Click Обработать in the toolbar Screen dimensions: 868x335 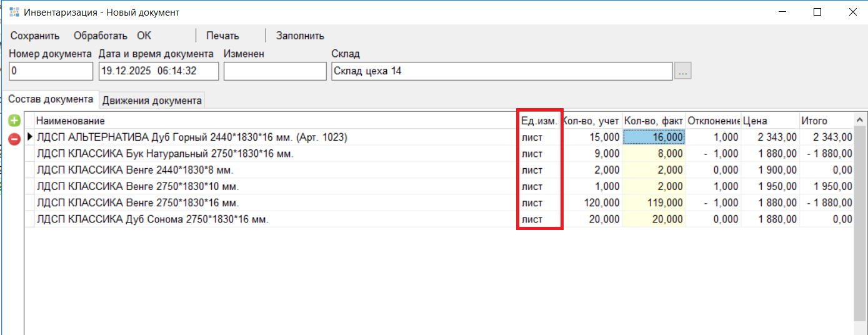(x=100, y=36)
